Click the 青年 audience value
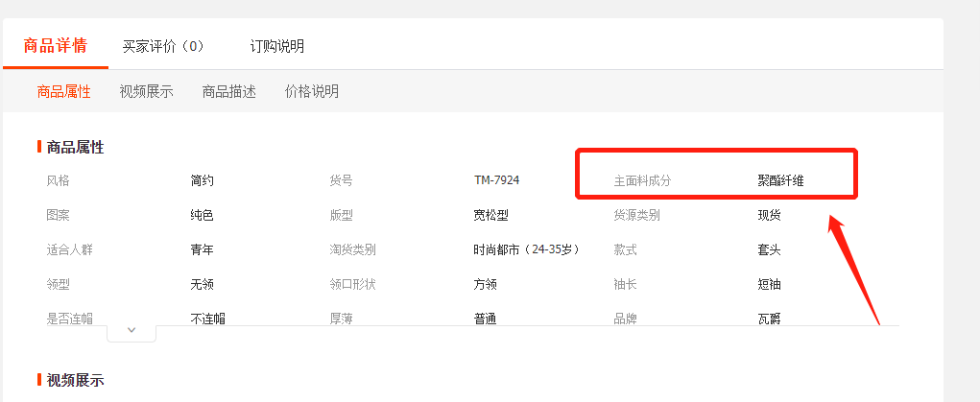Screen dimensions: 980x402 coord(202,250)
